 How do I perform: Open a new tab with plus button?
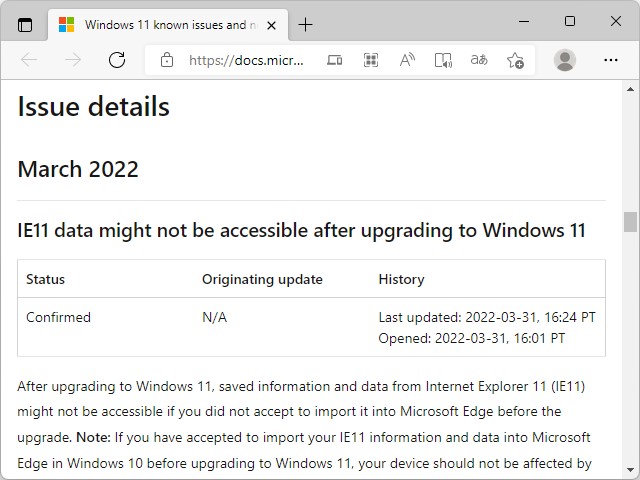point(305,25)
